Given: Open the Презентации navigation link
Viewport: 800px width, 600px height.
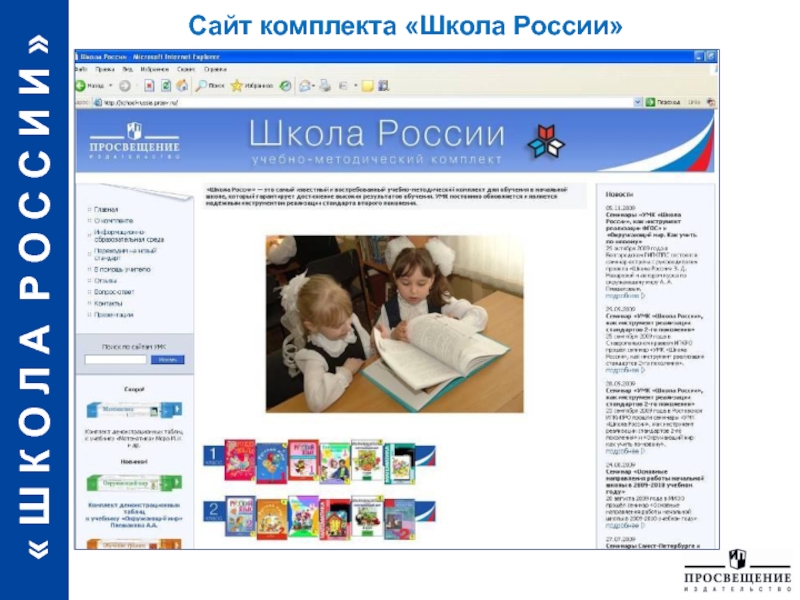Looking at the screenshot, I should click(x=114, y=315).
